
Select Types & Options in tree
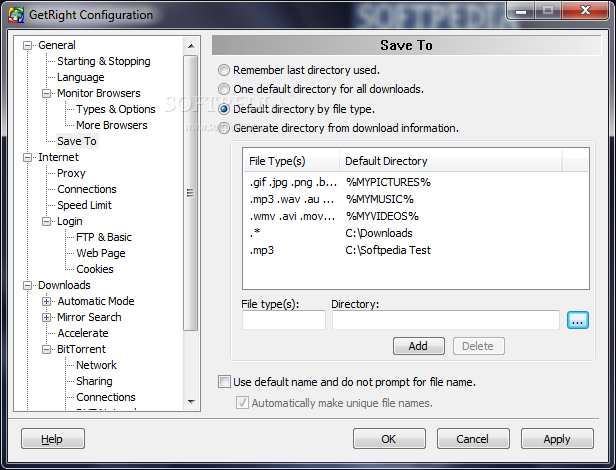(116, 109)
